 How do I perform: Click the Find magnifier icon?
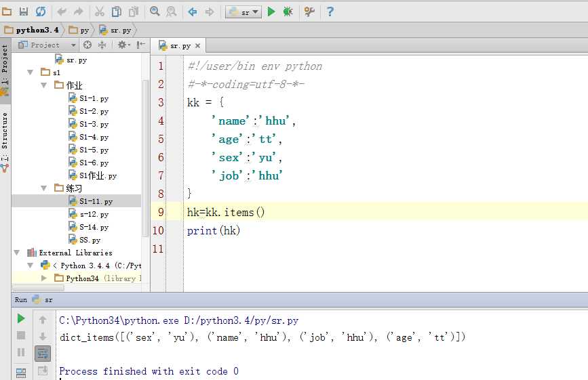point(155,12)
